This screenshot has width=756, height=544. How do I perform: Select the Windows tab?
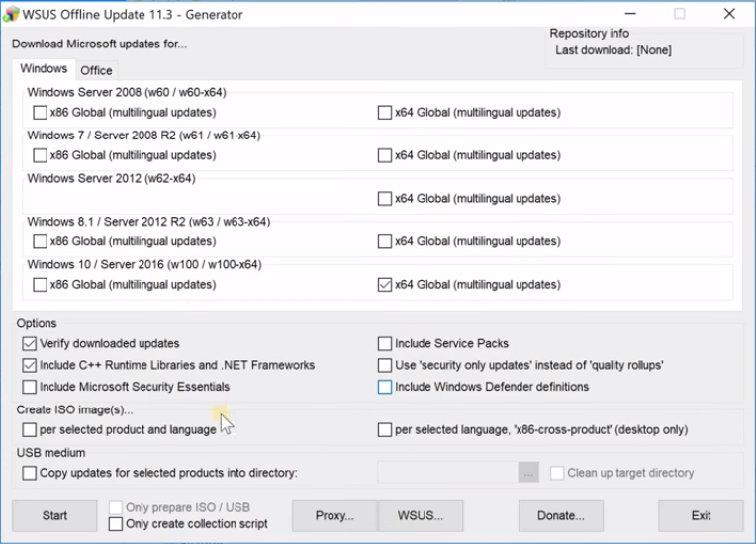click(x=44, y=69)
